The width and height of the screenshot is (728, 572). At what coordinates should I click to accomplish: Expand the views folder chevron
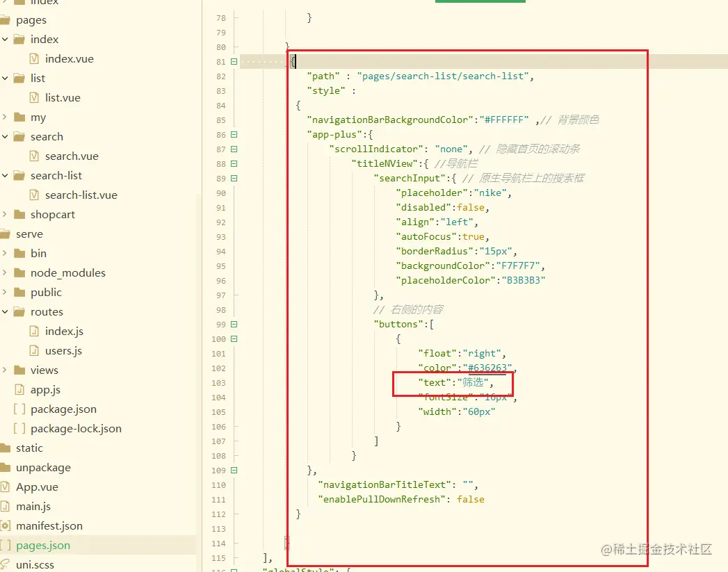coord(5,370)
